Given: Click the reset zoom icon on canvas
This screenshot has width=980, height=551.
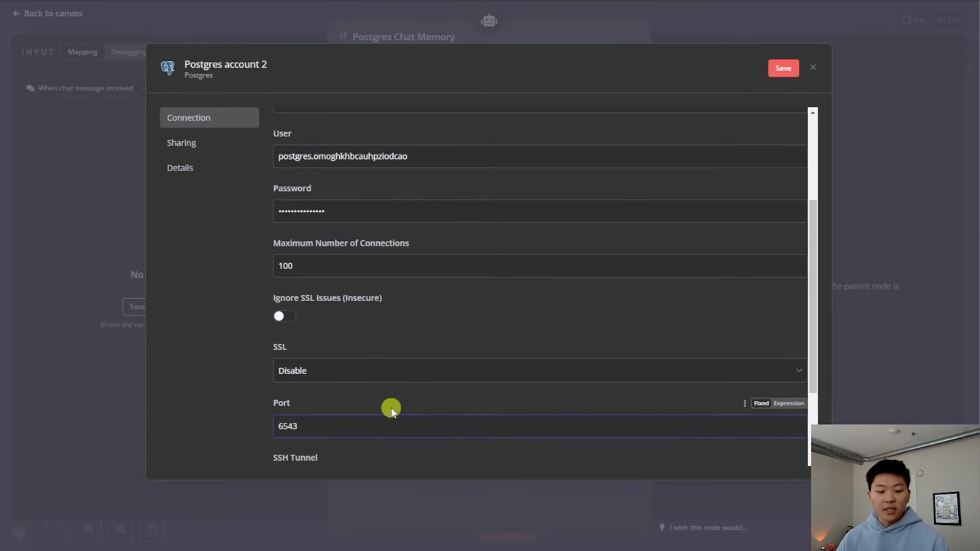Looking at the screenshot, I should [x=152, y=530].
